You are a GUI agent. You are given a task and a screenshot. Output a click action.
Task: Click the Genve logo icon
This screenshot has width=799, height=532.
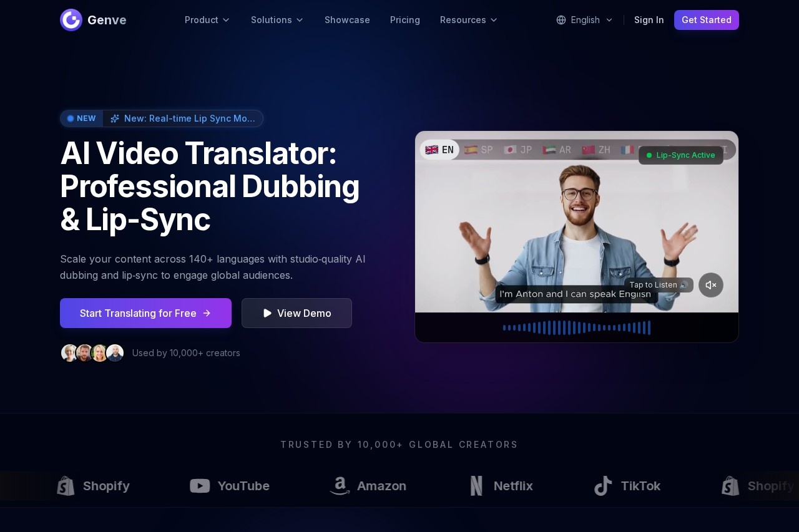[71, 20]
